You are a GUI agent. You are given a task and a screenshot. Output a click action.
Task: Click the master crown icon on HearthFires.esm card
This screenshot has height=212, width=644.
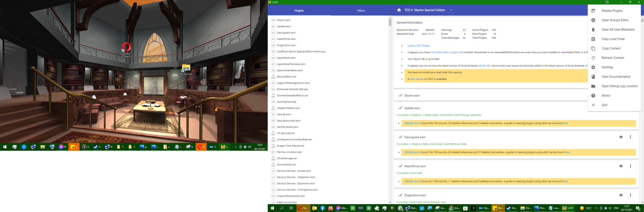click(621, 166)
